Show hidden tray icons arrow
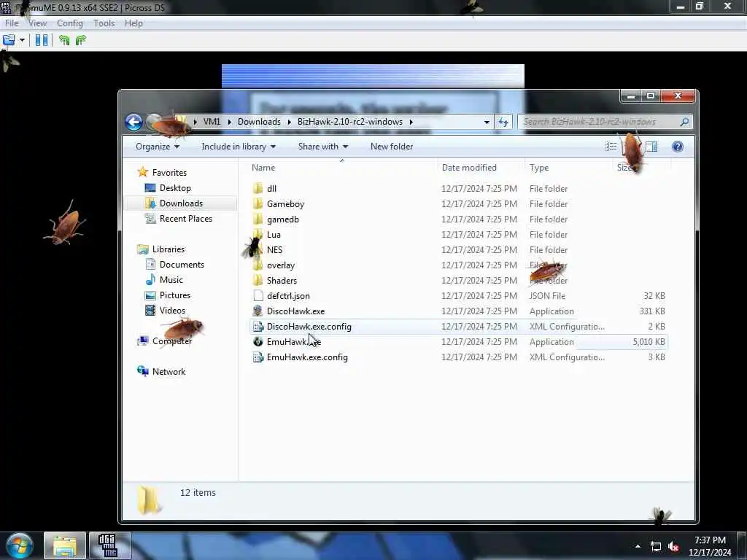 pyautogui.click(x=638, y=546)
